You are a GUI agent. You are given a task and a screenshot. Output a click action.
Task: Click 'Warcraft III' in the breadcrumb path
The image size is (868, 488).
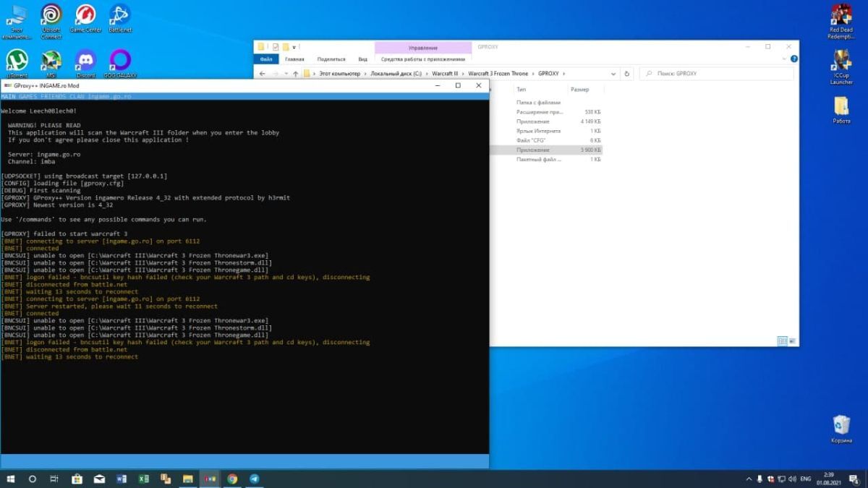pos(445,74)
